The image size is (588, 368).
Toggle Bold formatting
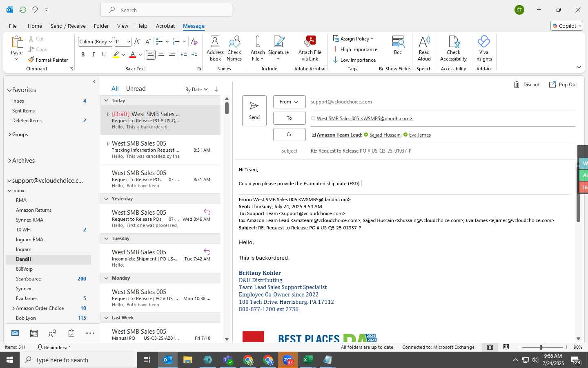pos(83,55)
